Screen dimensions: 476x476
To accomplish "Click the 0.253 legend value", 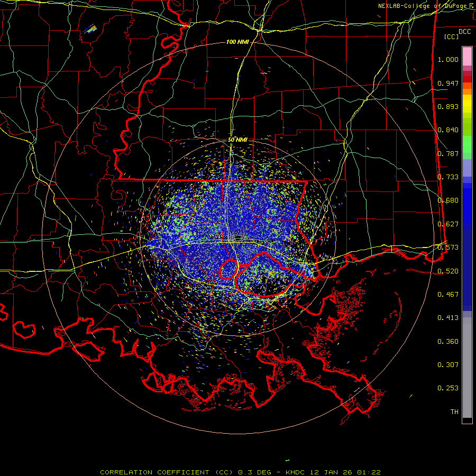I will 448,388.
